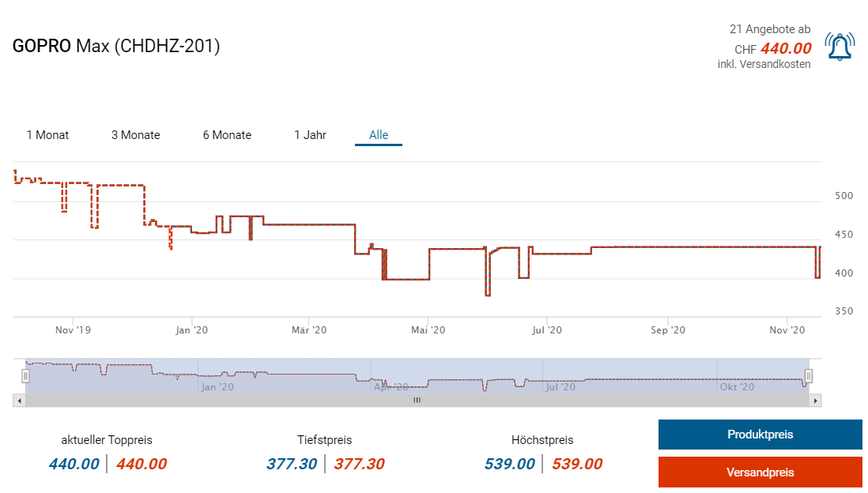Click the price alert bell icon

840,47
